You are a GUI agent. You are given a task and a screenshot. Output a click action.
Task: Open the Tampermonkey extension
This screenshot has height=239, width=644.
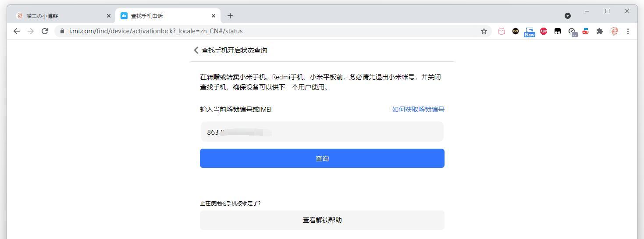[x=558, y=31]
